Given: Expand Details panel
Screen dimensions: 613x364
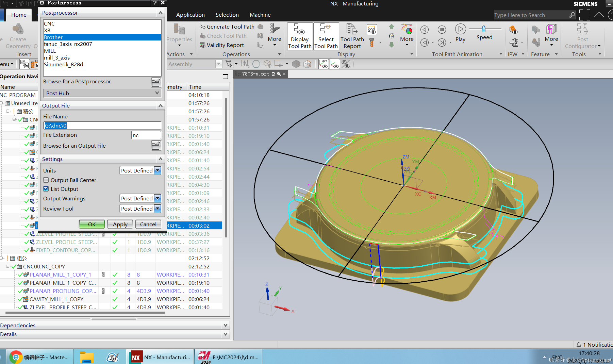Looking at the screenshot, I should 226,334.
